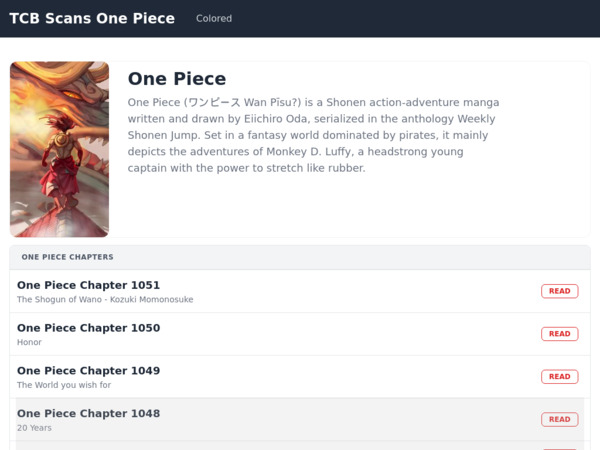Open the Colored navigation link
This screenshot has height=450, width=600.
(x=214, y=19)
